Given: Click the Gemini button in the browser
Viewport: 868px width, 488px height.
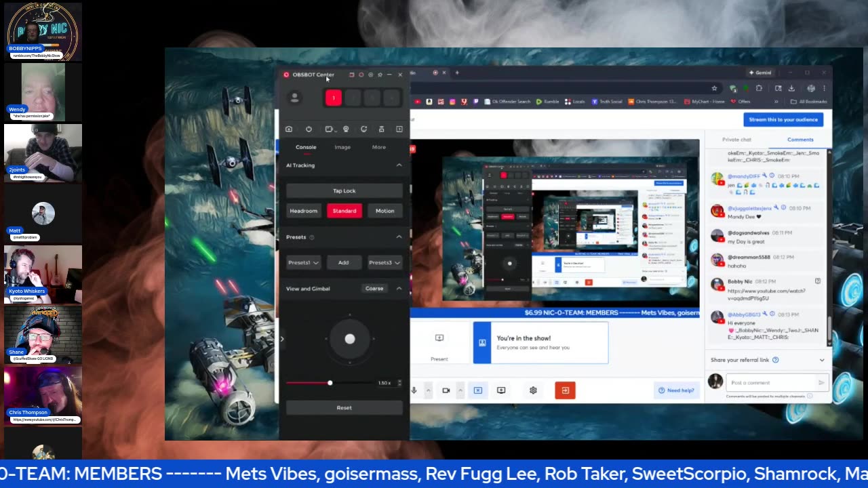Looking at the screenshot, I should click(x=760, y=73).
